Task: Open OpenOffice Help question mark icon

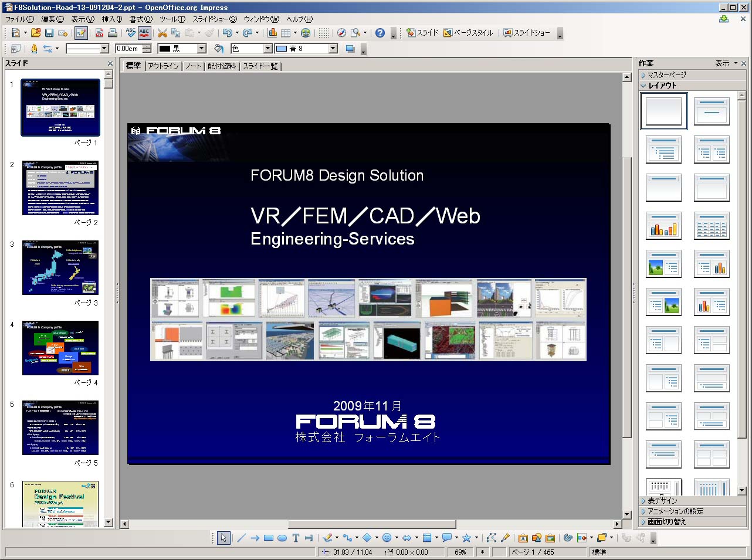Action: coord(380,33)
